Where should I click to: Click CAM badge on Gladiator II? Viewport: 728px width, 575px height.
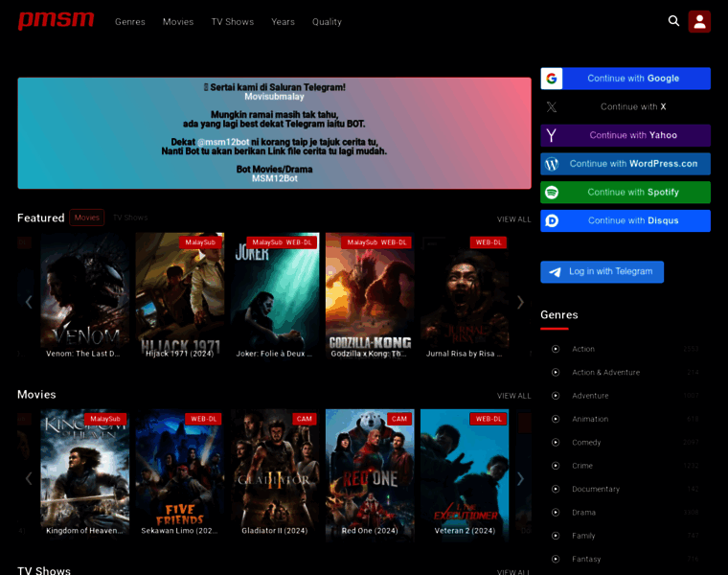(305, 419)
